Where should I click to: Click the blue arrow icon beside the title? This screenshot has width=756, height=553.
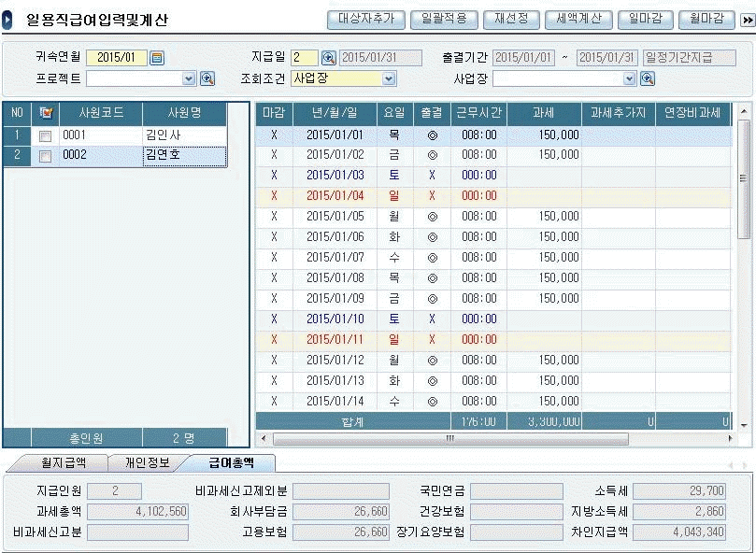pos(7,19)
